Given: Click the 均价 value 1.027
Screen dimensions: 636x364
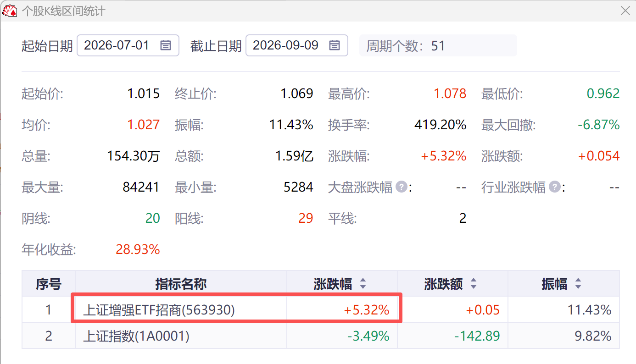Looking at the screenshot, I should pos(144,125).
